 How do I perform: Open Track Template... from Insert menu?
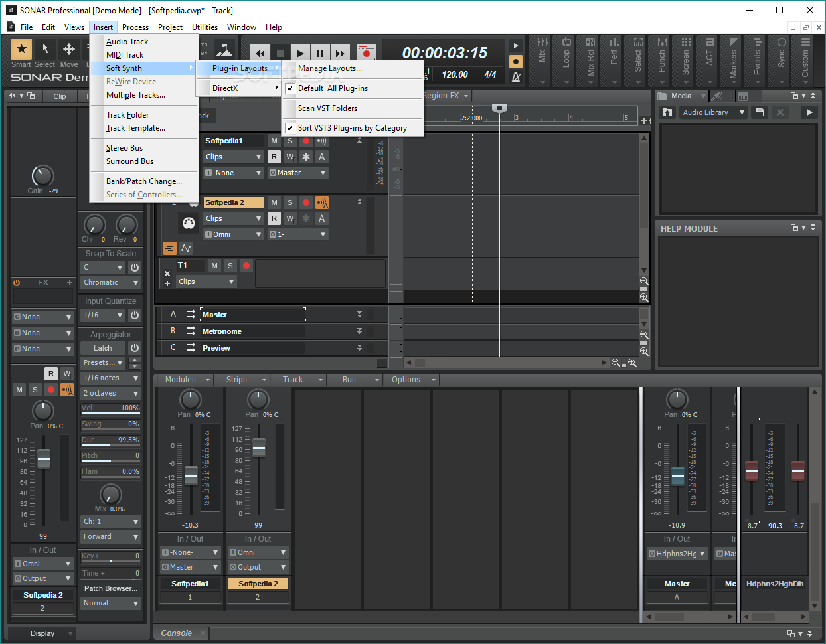pos(135,128)
